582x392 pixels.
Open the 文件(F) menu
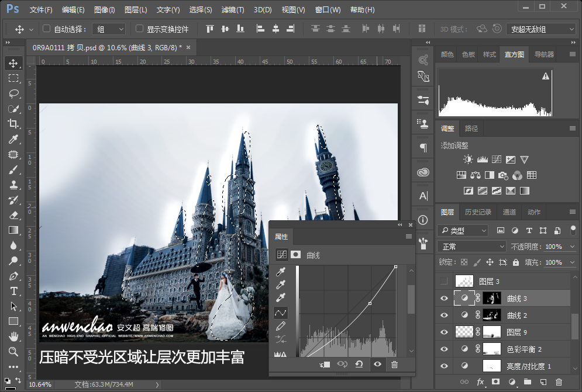(41, 10)
